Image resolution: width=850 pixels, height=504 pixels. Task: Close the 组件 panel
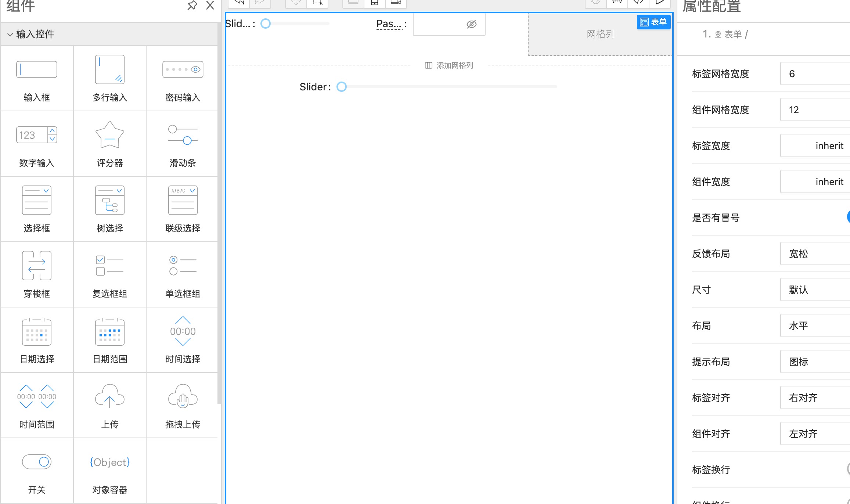pyautogui.click(x=210, y=5)
